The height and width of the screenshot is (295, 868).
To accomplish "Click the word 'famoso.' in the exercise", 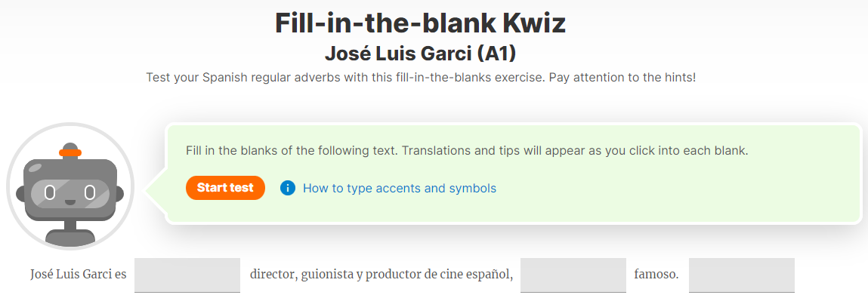I will [656, 274].
